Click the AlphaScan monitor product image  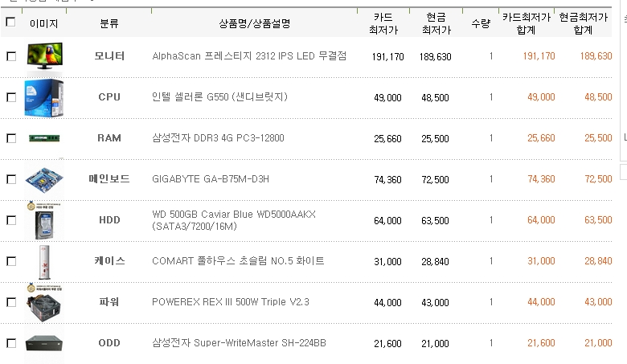(x=44, y=55)
